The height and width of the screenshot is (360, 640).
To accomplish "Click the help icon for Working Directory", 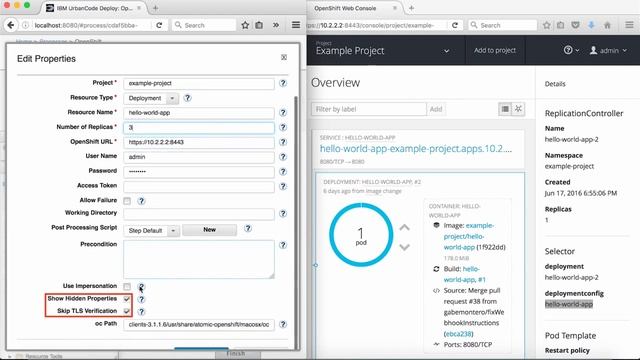I will [x=283, y=214].
